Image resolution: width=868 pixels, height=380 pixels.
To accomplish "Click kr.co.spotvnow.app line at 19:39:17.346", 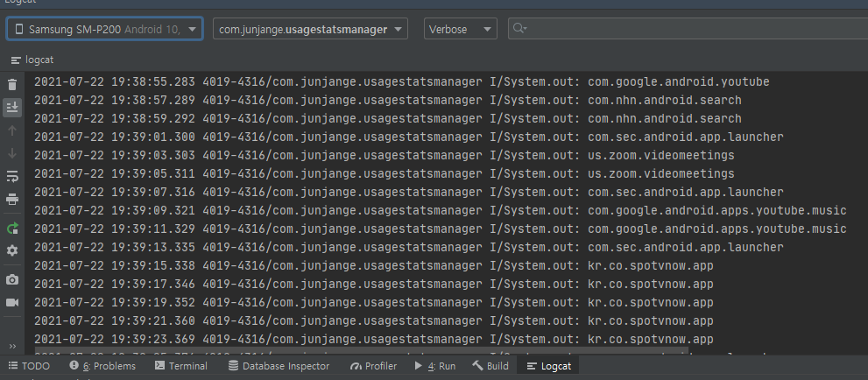I will [374, 285].
